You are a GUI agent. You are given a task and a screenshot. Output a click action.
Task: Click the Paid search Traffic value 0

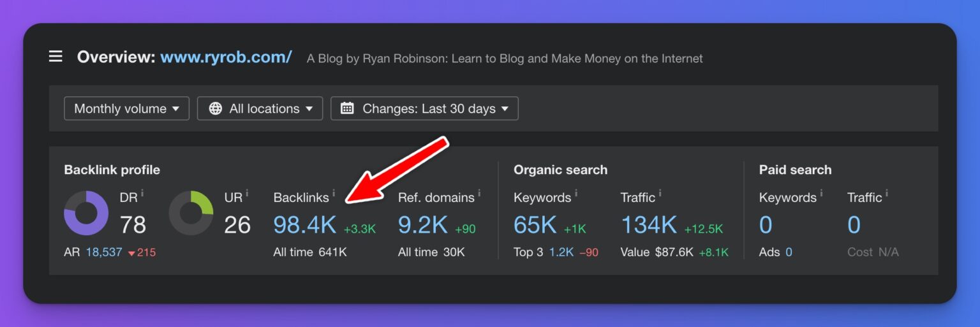(x=854, y=225)
